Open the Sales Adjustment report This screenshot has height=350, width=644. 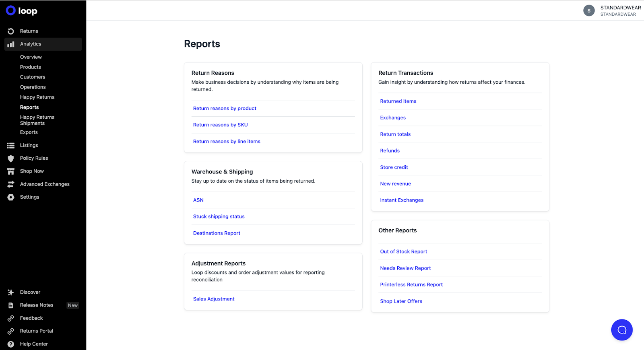tap(214, 299)
